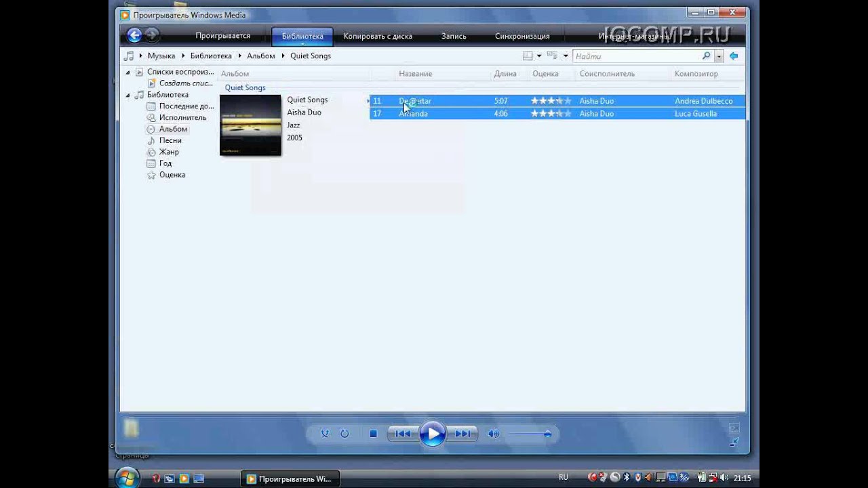Sort by the Название column header
The height and width of the screenshot is (488, 868).
415,74
